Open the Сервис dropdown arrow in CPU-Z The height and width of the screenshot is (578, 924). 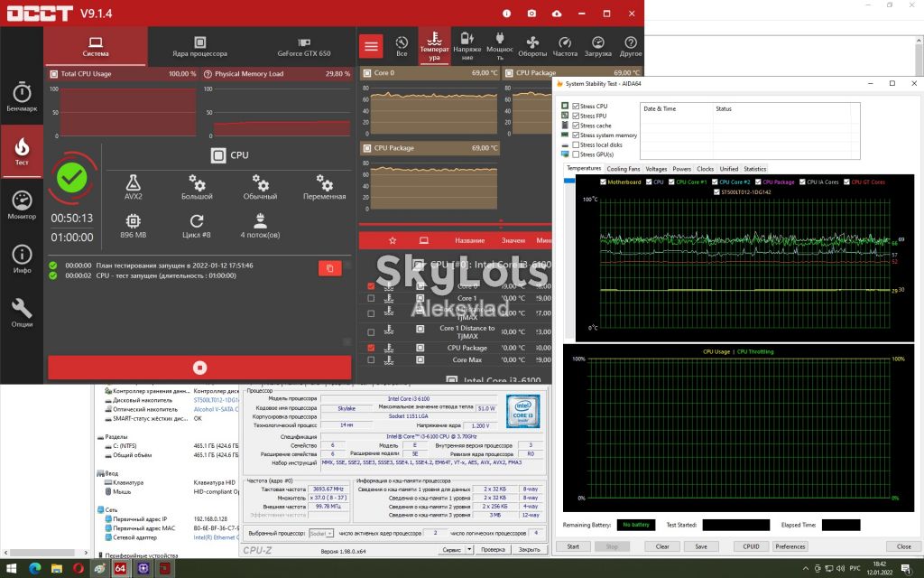[469, 549]
